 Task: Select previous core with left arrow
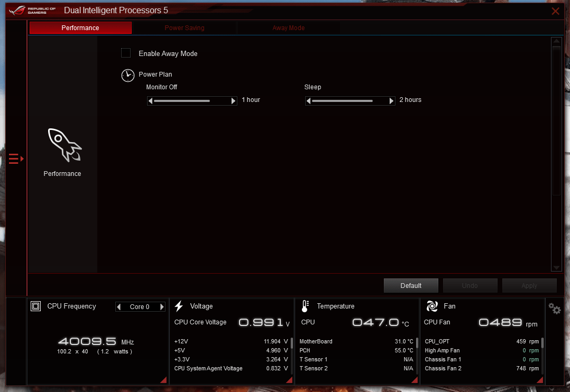[x=119, y=307]
